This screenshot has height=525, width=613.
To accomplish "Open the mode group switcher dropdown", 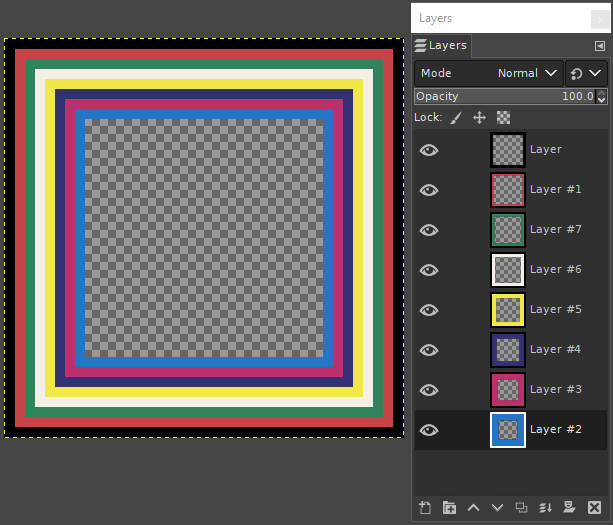I will [x=586, y=73].
